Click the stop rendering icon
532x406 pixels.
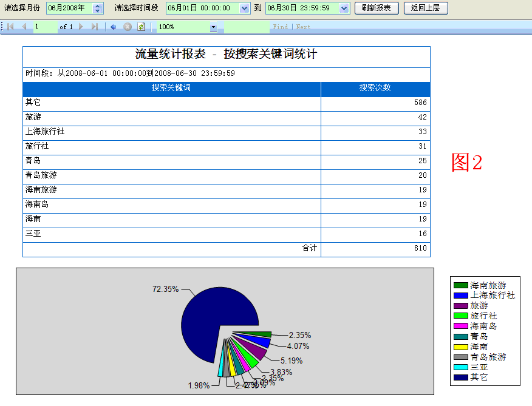(x=128, y=27)
